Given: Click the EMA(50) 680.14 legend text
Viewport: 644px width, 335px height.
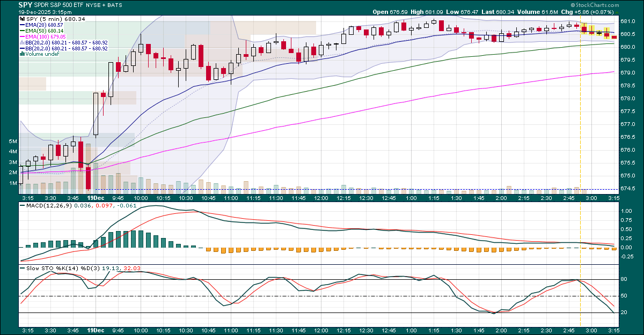Looking at the screenshot, I should (x=45, y=31).
